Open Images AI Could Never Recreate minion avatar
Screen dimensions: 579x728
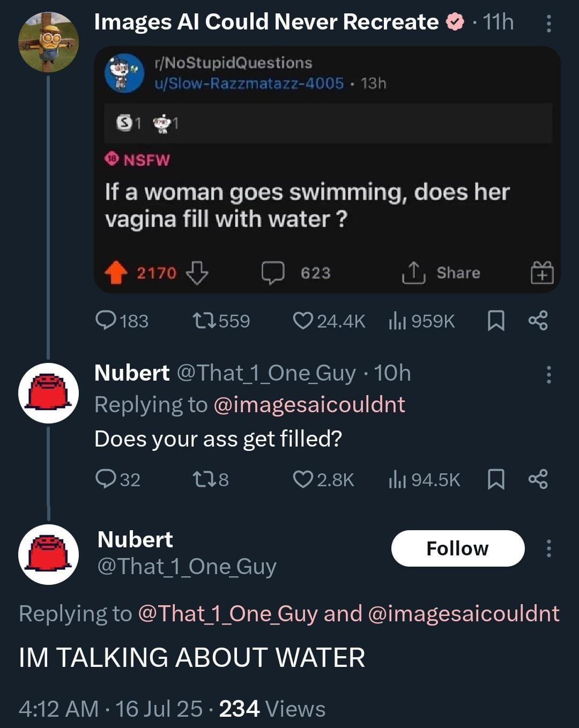[x=48, y=42]
